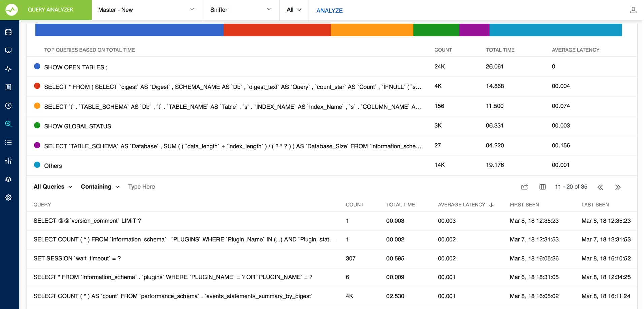Click the Mar 6, 18 18:31:05 first seen value
The height and width of the screenshot is (309, 644).
[x=534, y=277]
